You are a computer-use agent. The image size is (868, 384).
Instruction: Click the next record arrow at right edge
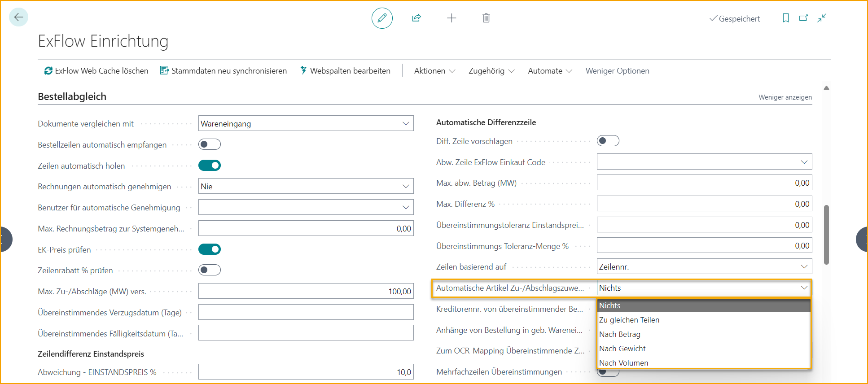coord(862,239)
